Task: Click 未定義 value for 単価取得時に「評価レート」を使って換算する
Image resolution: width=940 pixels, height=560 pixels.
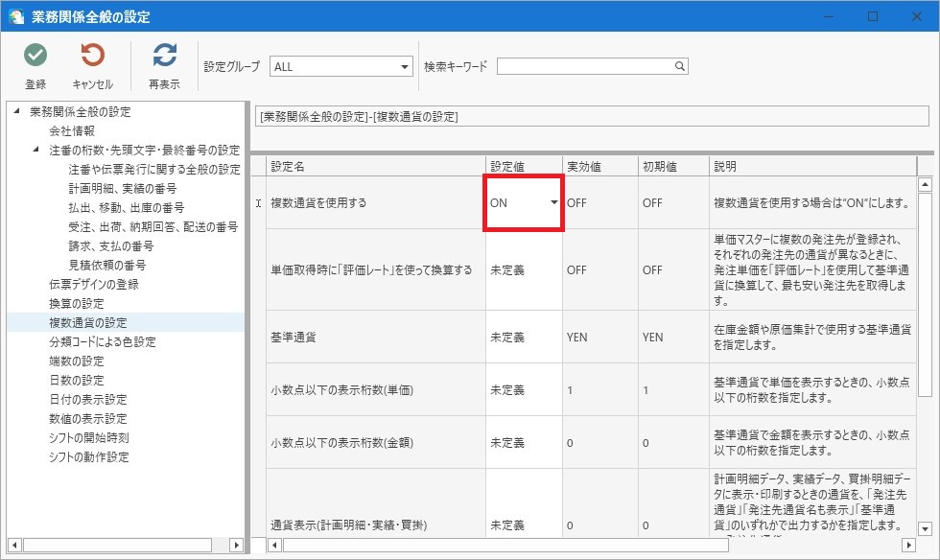Action: click(x=524, y=269)
